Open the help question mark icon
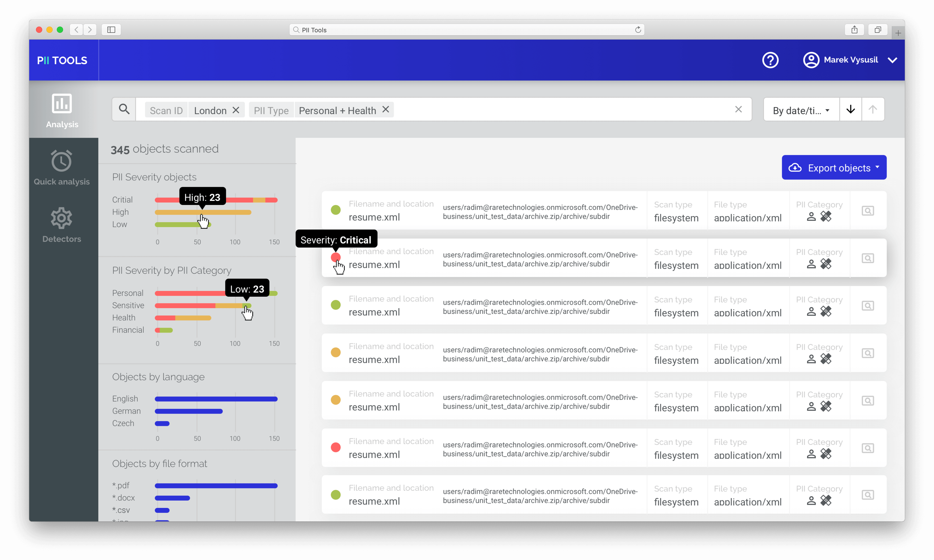Image resolution: width=934 pixels, height=560 pixels. [771, 60]
